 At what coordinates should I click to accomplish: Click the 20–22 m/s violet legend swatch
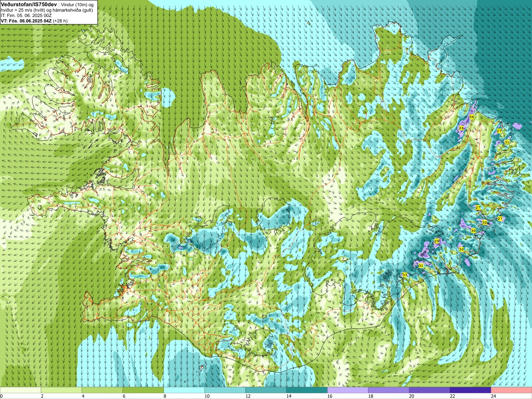point(430,390)
